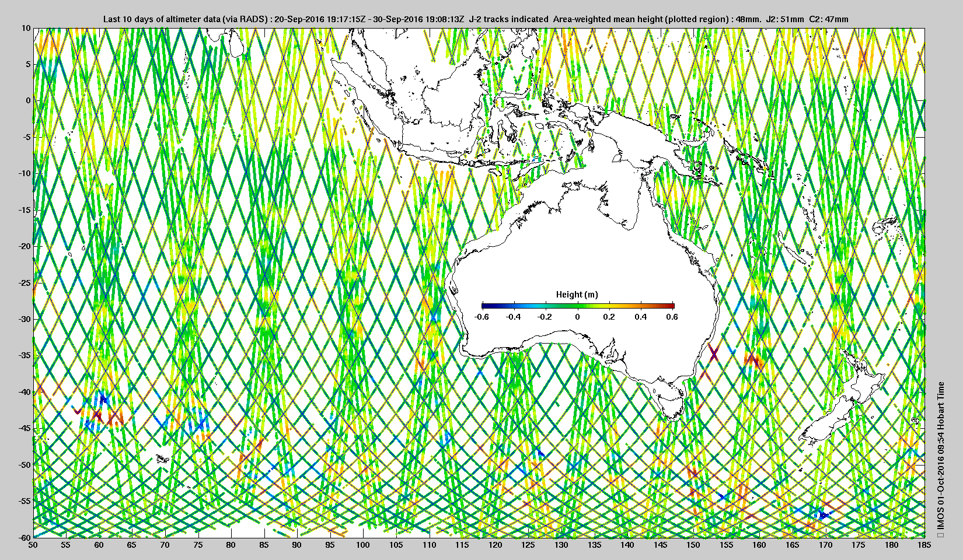Click the longitude axis tick '160'
The height and width of the screenshot is (560, 963).
click(x=759, y=545)
